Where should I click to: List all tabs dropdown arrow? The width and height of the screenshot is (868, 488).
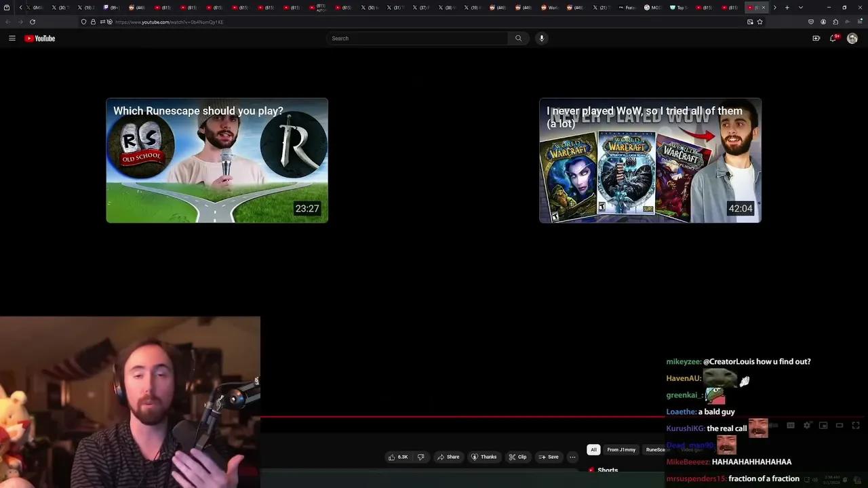801,7
